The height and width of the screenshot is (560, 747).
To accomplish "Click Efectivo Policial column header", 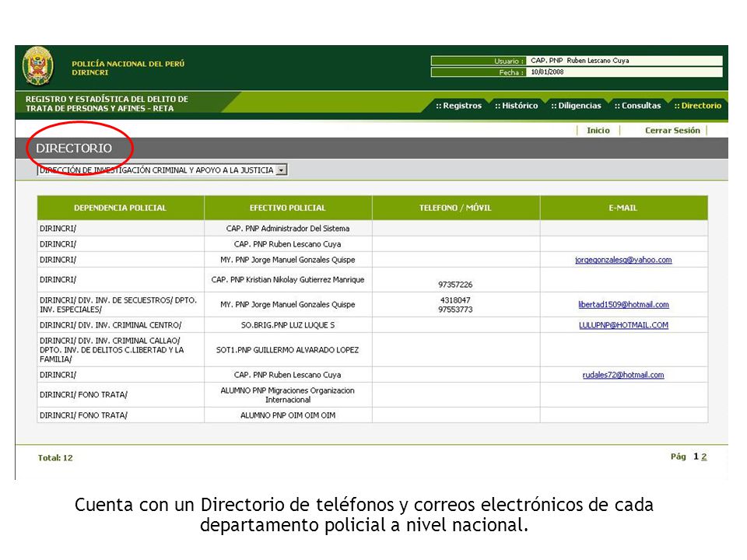I will 288,208.
